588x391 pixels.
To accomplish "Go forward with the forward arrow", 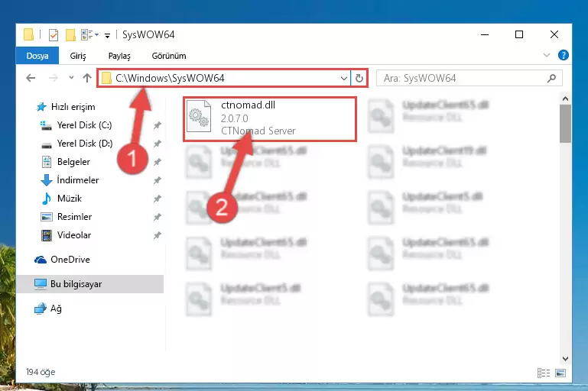I will click(54, 78).
